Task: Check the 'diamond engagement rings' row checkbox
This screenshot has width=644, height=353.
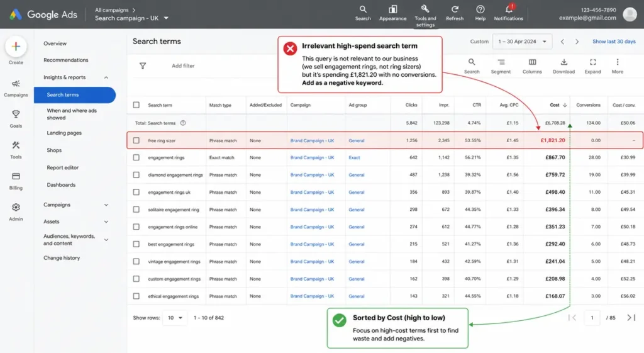Action: click(x=136, y=175)
